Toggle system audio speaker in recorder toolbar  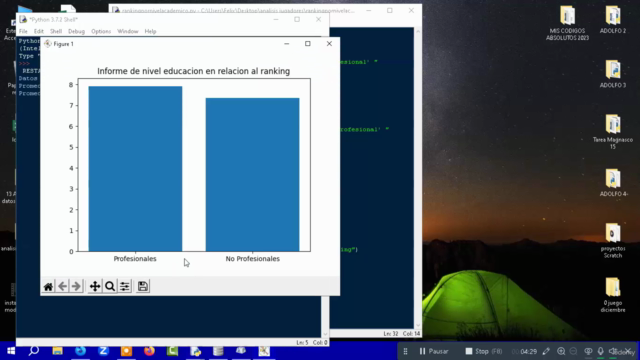coord(613,351)
